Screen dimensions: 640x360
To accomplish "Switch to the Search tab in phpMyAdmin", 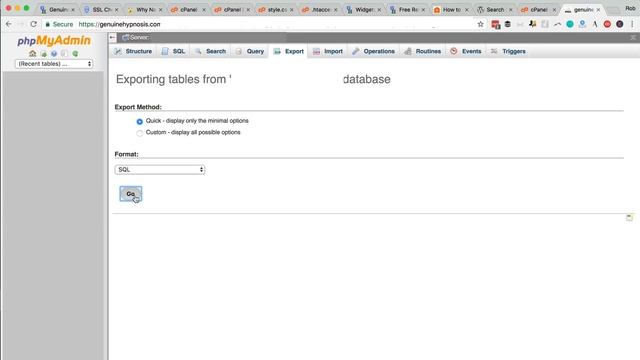I will pyautogui.click(x=211, y=51).
